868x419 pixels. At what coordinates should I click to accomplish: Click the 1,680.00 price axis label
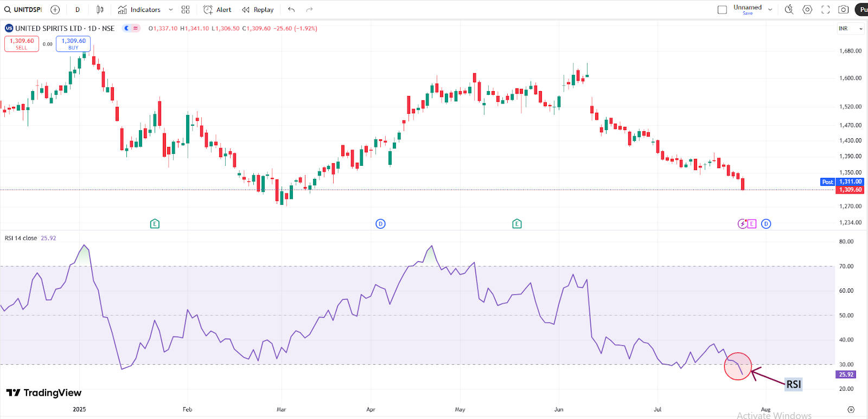click(x=850, y=51)
